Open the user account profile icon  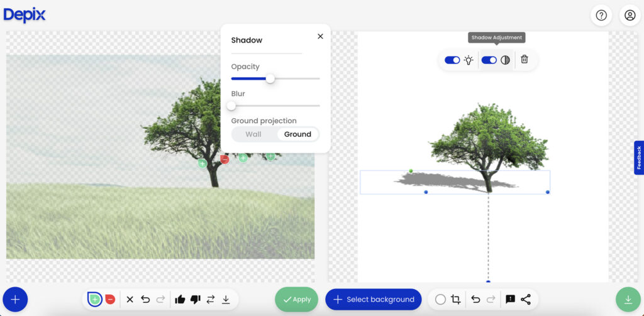point(630,15)
